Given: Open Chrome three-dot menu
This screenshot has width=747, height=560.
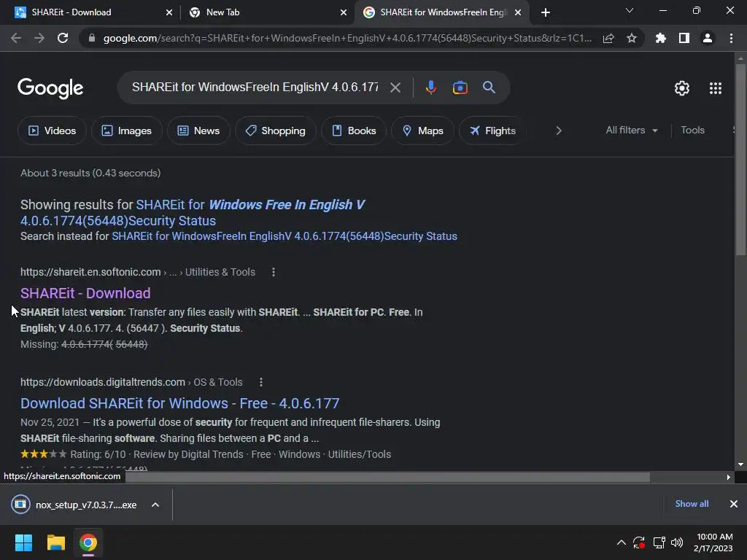Looking at the screenshot, I should click(x=731, y=38).
